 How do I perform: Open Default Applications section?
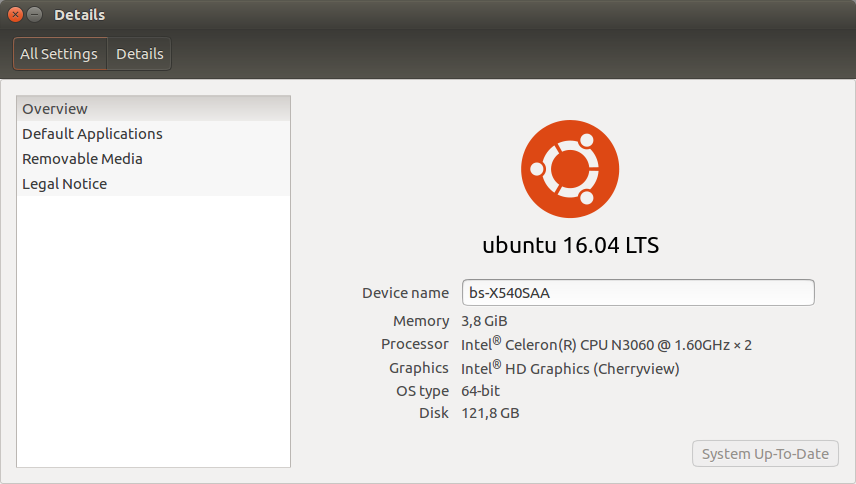153,134
